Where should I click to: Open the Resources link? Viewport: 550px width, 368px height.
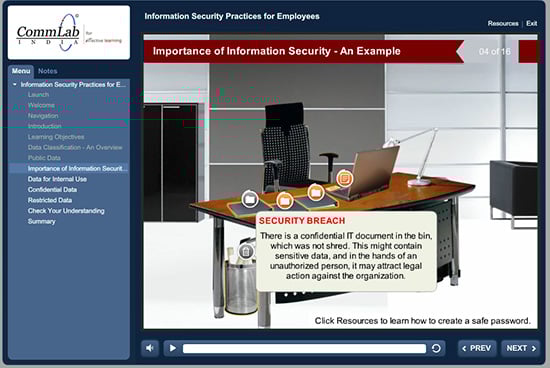[503, 23]
